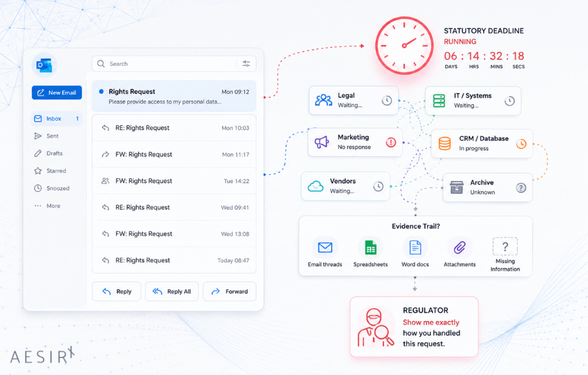The height and width of the screenshot is (375, 588).
Task: Click the Attachments paperclip icon
Action: pos(460,247)
